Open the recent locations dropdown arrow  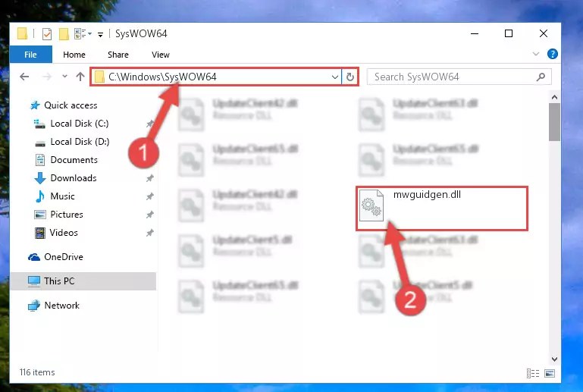64,77
